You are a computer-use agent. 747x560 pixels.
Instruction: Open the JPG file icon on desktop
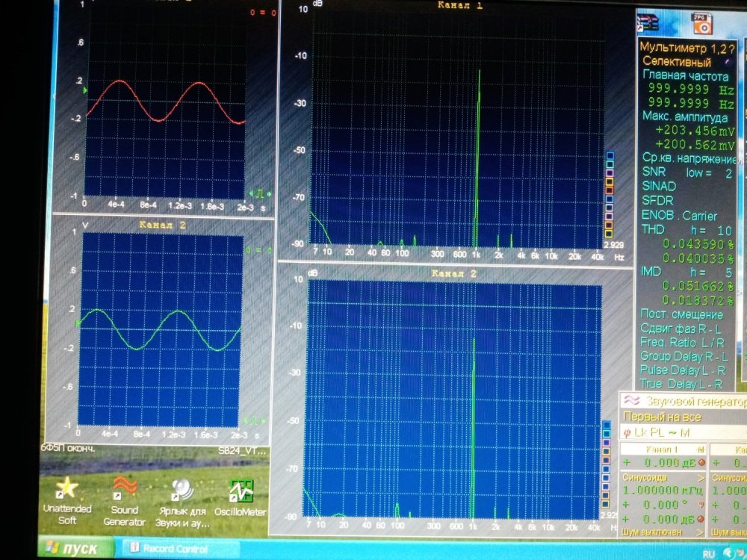(x=701, y=22)
